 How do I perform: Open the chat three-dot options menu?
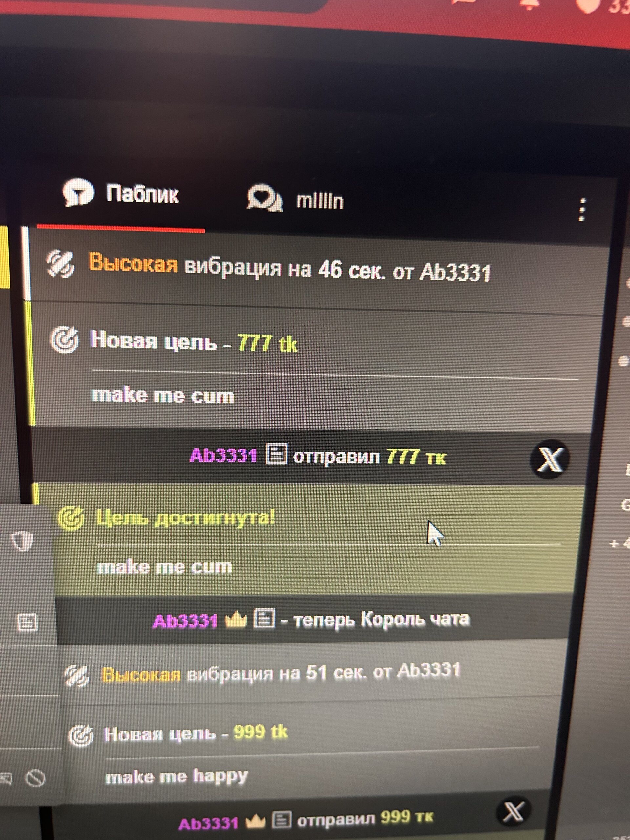point(582,209)
